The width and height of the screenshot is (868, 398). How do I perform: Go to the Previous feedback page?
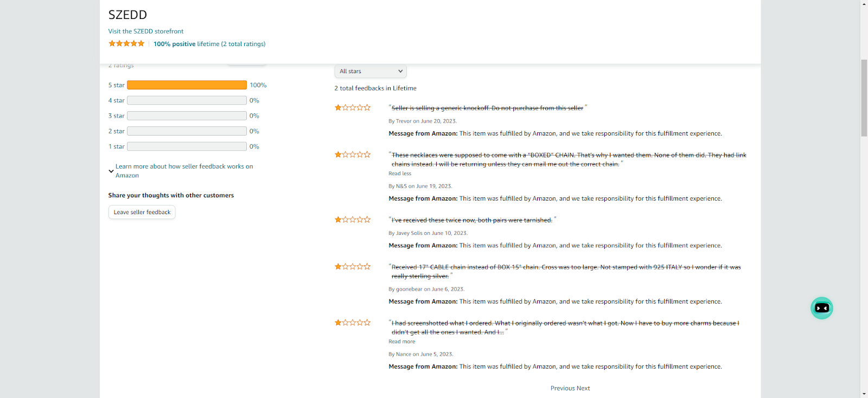[563, 388]
